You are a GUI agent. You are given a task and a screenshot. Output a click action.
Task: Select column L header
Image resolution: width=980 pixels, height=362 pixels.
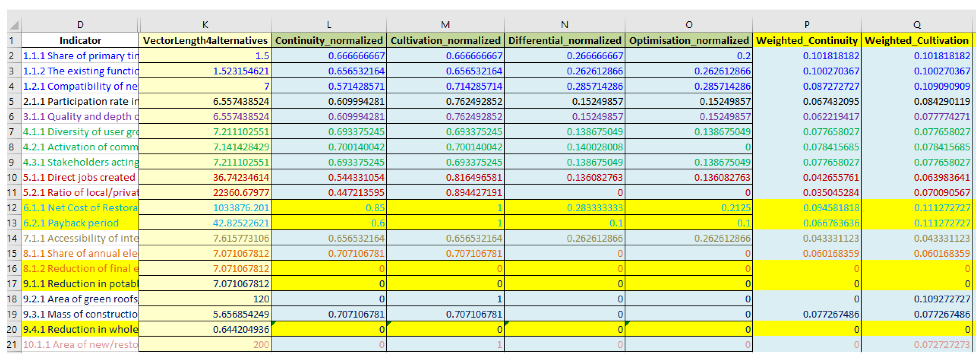pos(329,25)
